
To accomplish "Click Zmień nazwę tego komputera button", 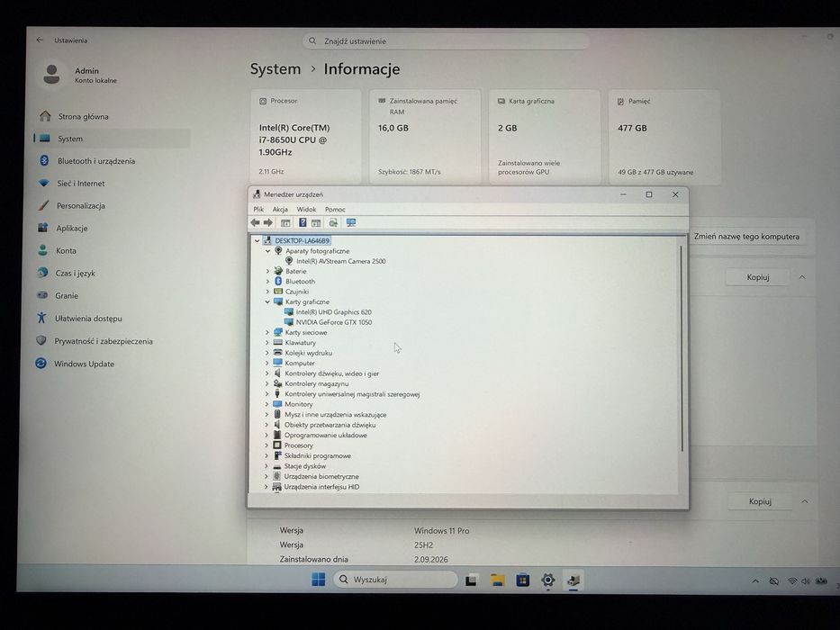I will click(746, 236).
